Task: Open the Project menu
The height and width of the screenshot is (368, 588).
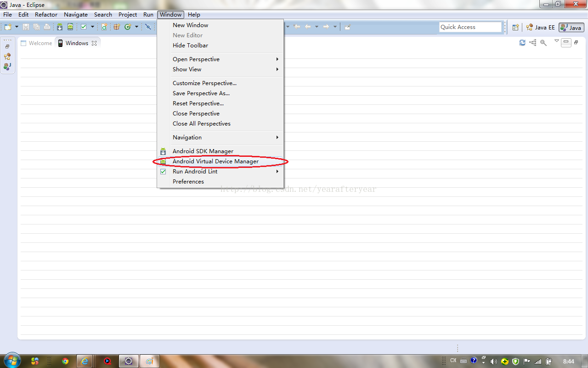Action: click(128, 15)
